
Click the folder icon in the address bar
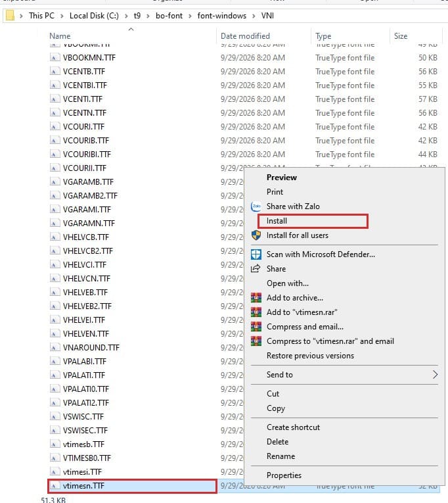coord(11,15)
